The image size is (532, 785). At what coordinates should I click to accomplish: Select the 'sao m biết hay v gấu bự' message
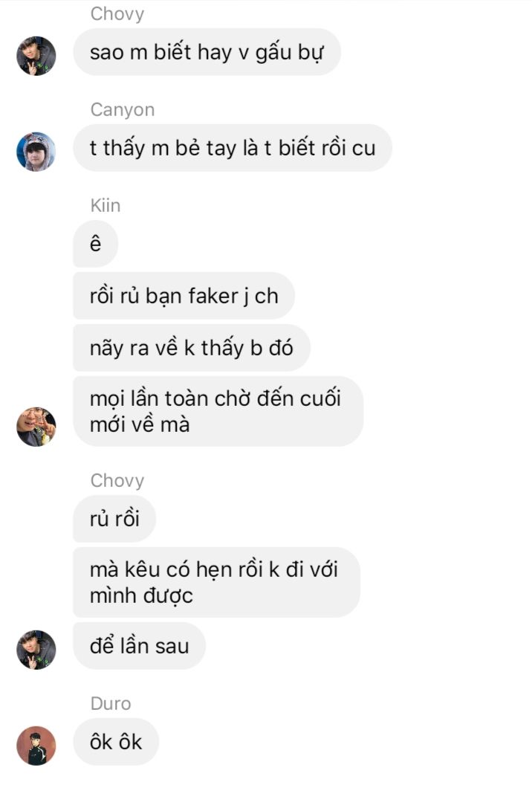point(207,52)
